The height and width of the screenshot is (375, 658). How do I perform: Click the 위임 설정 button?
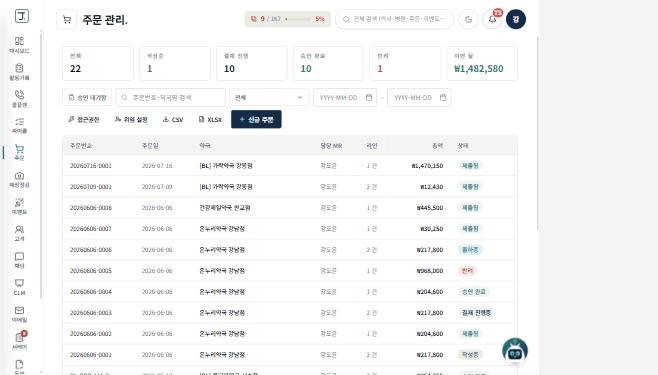131,120
